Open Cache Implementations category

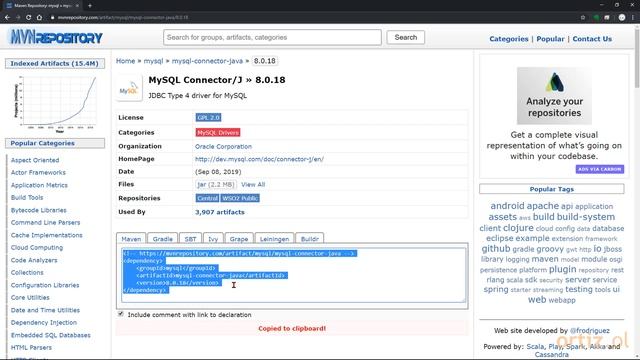point(47,235)
